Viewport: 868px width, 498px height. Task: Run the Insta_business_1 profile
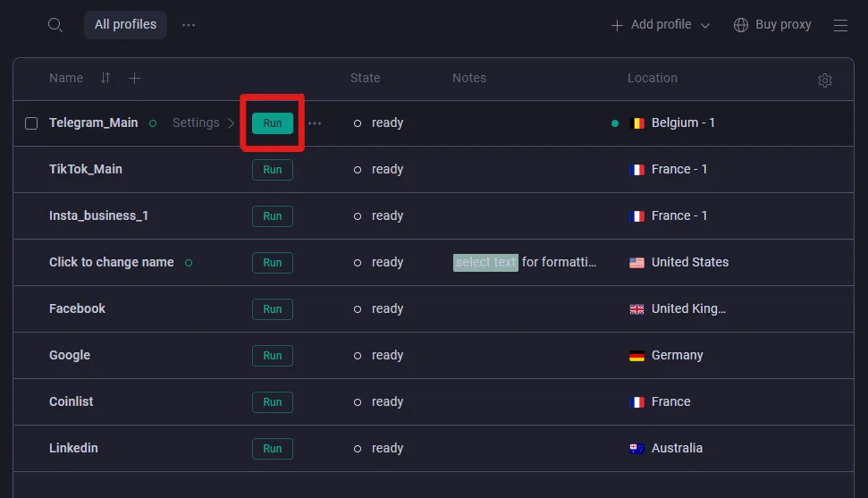coord(273,216)
